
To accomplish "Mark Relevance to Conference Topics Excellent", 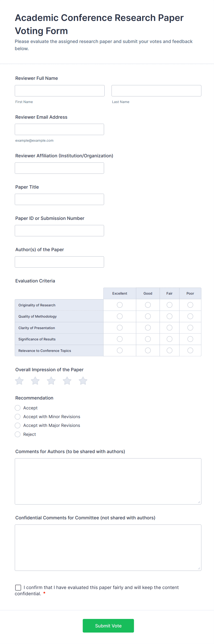I will (120, 351).
